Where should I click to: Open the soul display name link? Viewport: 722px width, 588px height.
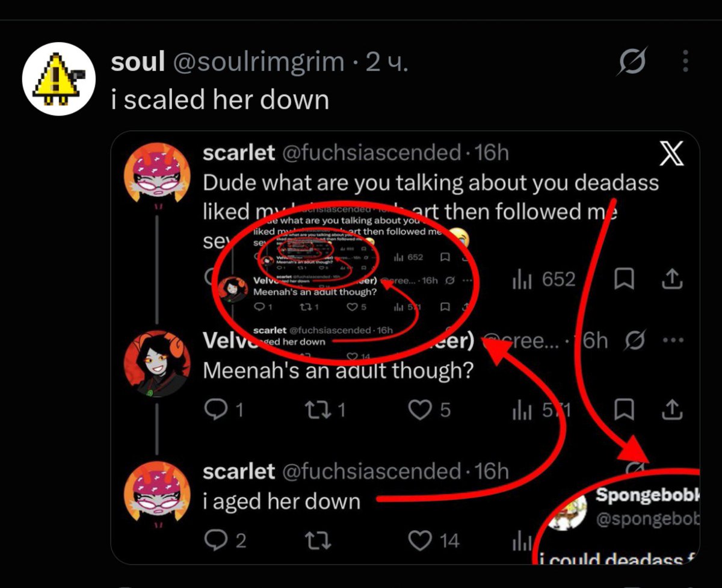[138, 62]
